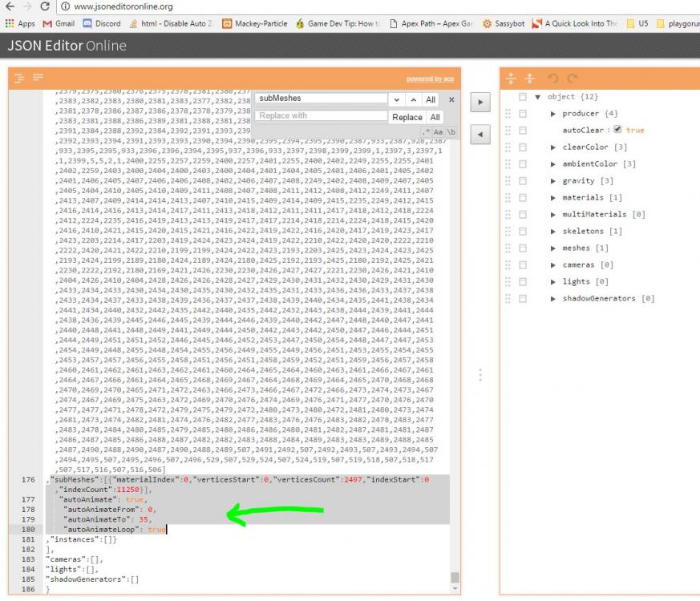Image resolution: width=700 pixels, height=601 pixels.
Task: Click All button beside Replace
Action: point(435,117)
